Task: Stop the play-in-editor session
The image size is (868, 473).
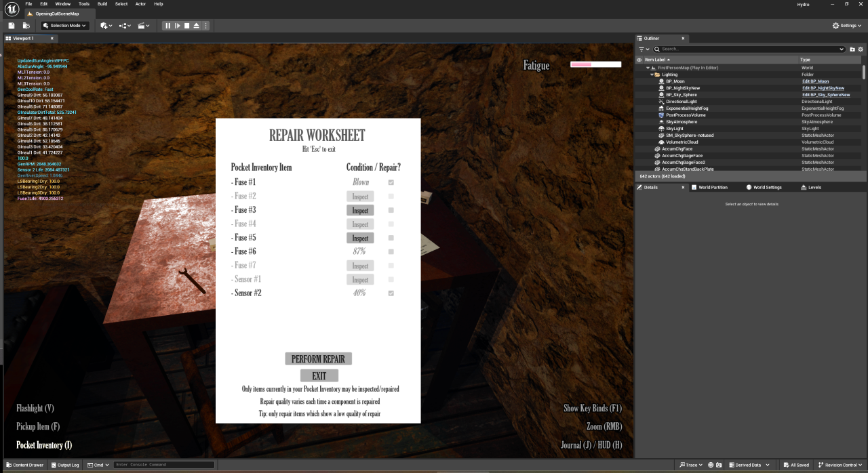Action: [186, 26]
